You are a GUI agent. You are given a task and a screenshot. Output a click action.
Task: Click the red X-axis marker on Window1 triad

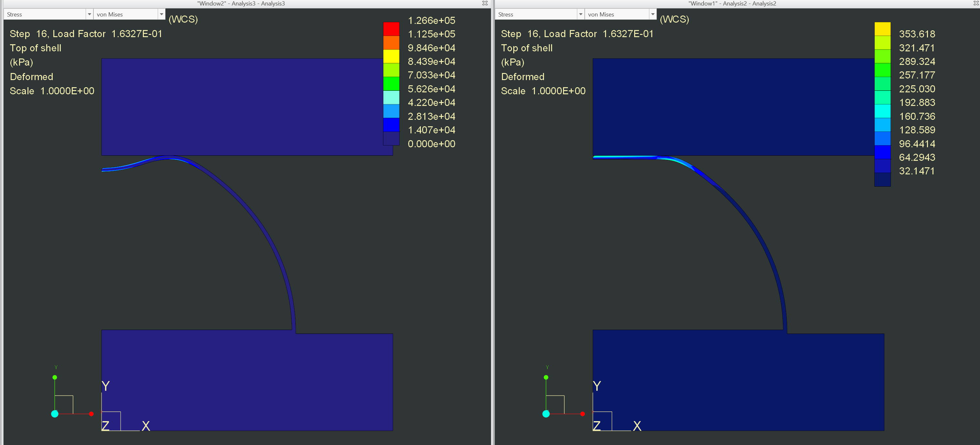[x=583, y=414]
